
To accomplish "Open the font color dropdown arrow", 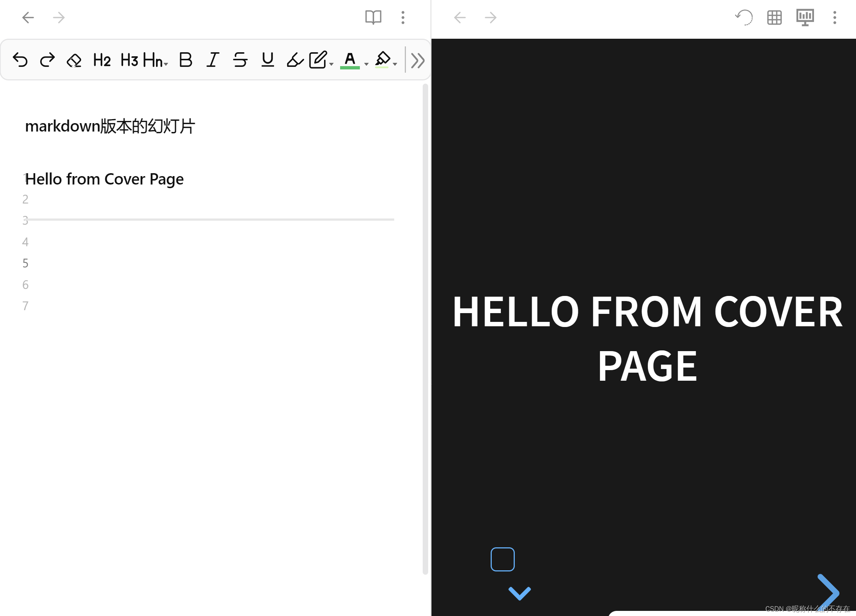I will coord(366,64).
